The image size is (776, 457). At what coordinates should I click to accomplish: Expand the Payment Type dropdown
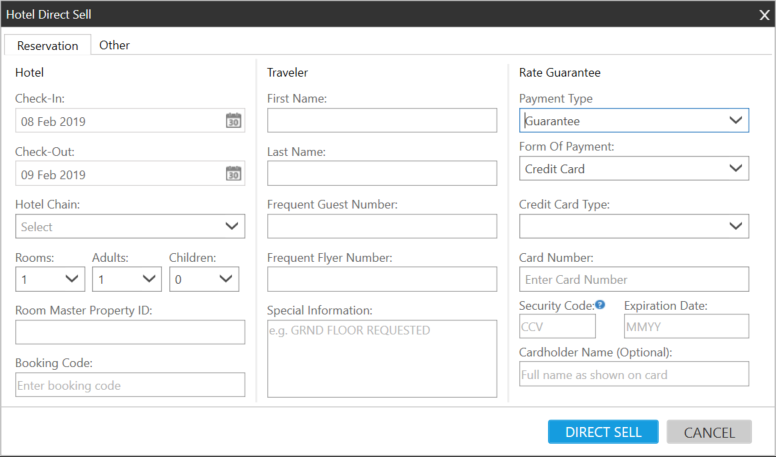[634, 121]
